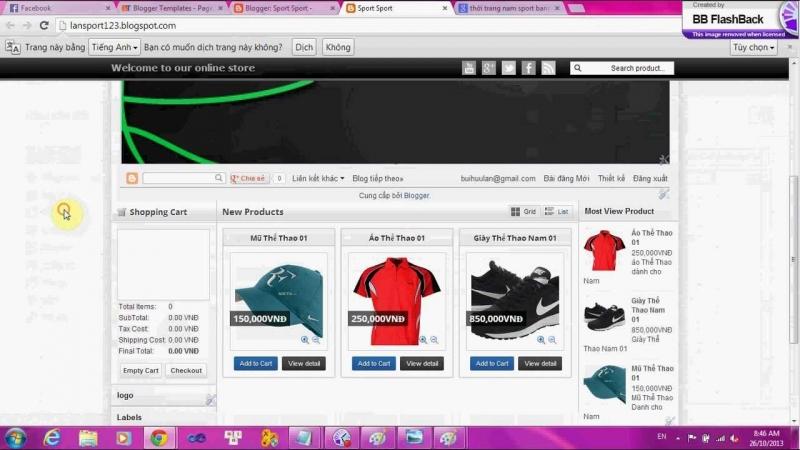800x450 pixels.
Task: Click the Twitter bird icon in the header
Action: tap(509, 68)
